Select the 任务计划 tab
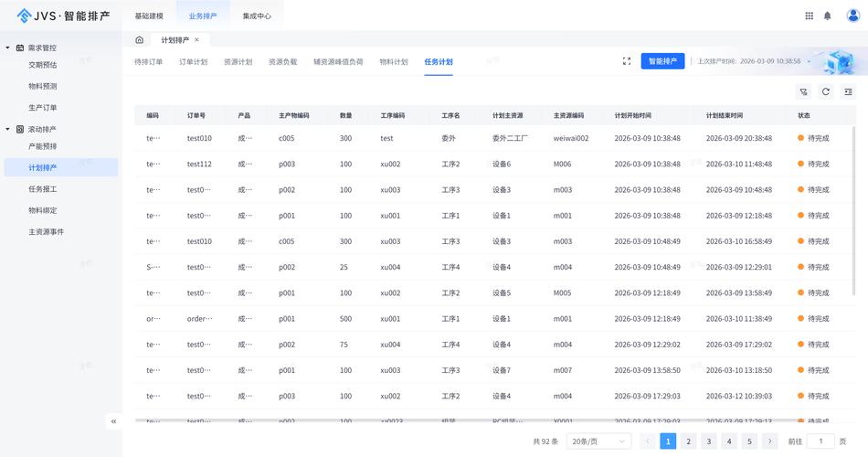The width and height of the screenshot is (868, 457). 439,61
